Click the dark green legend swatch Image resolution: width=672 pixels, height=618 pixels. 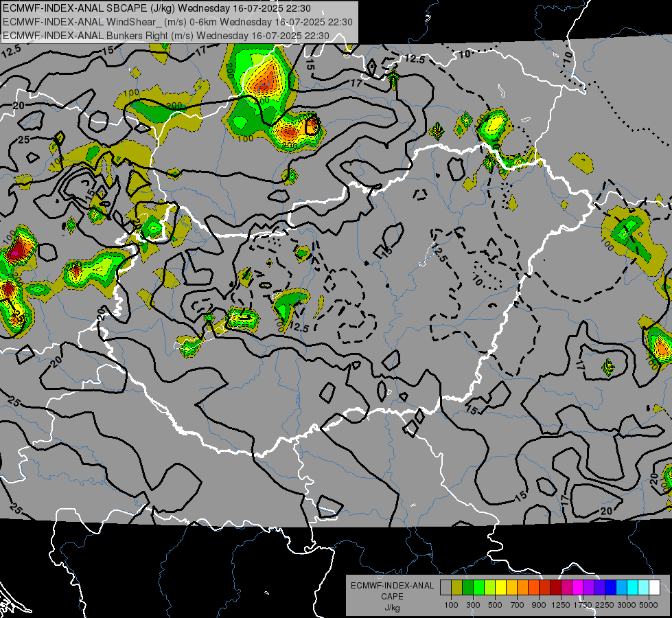click(467, 587)
